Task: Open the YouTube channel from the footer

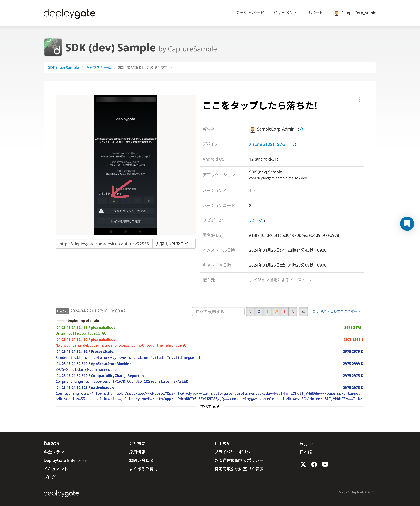Action: coord(325,464)
